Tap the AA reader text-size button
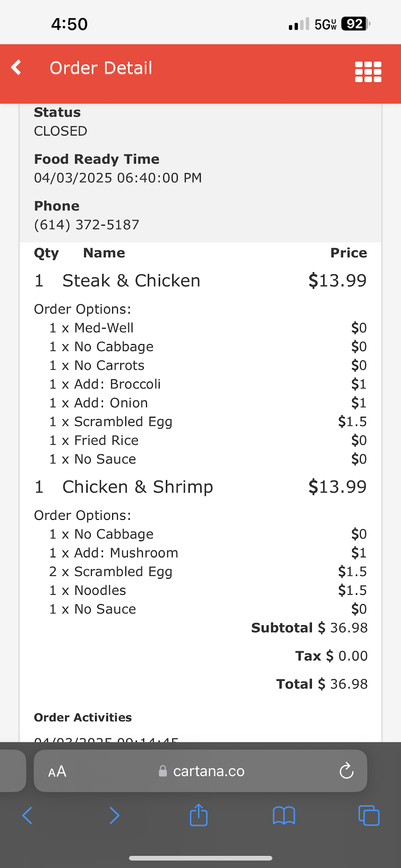The image size is (401, 868). [x=57, y=771]
